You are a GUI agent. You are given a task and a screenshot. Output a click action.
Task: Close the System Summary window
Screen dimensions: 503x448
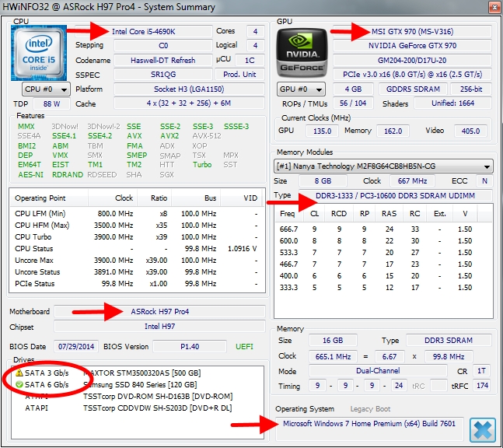[x=494, y=7]
